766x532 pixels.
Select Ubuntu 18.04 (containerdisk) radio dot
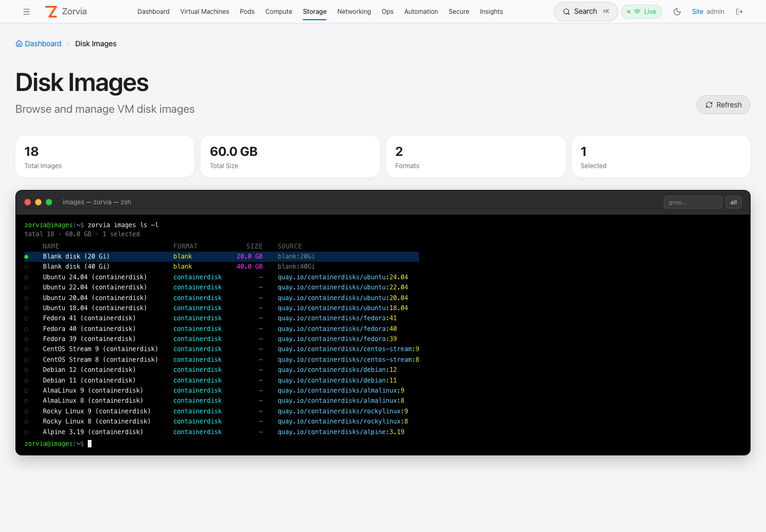(27, 309)
